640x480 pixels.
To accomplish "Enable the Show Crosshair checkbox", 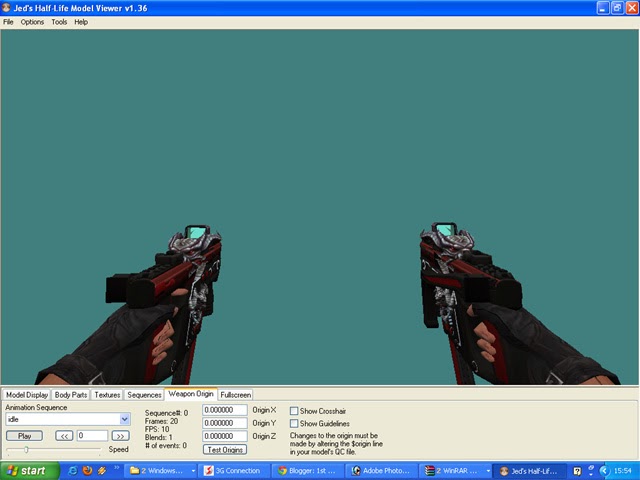I will [294, 411].
